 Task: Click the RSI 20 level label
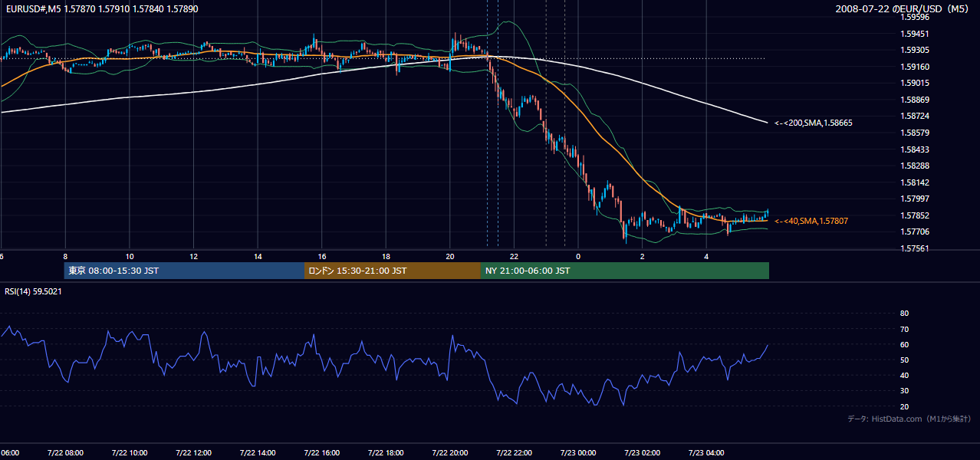coord(904,406)
